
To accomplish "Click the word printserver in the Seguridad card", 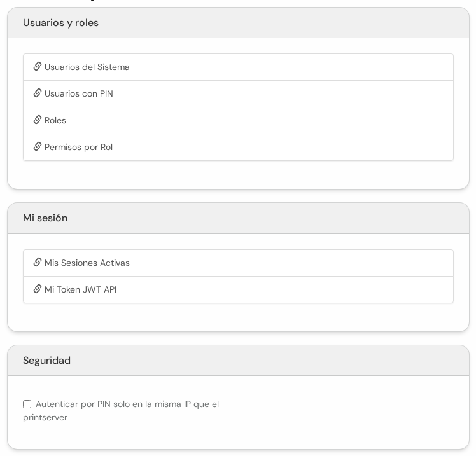I will point(45,418).
